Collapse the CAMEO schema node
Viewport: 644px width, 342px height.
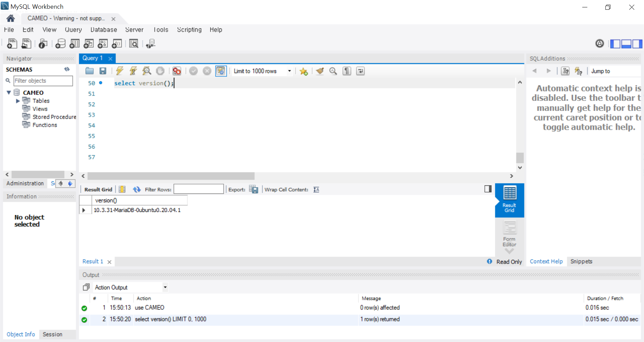tap(9, 93)
